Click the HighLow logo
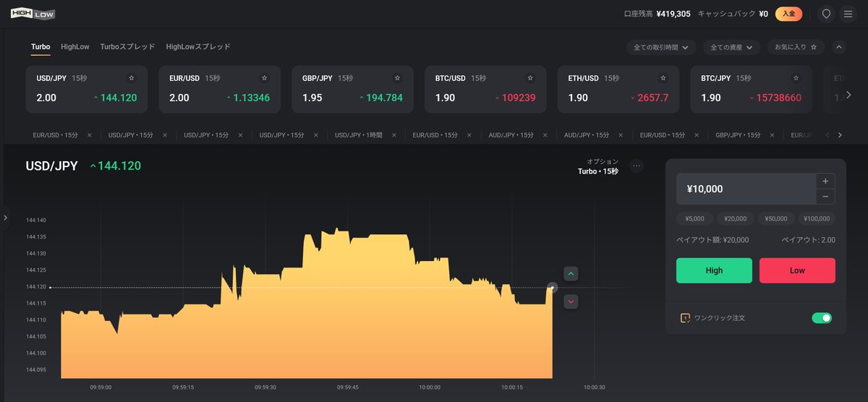 point(33,13)
